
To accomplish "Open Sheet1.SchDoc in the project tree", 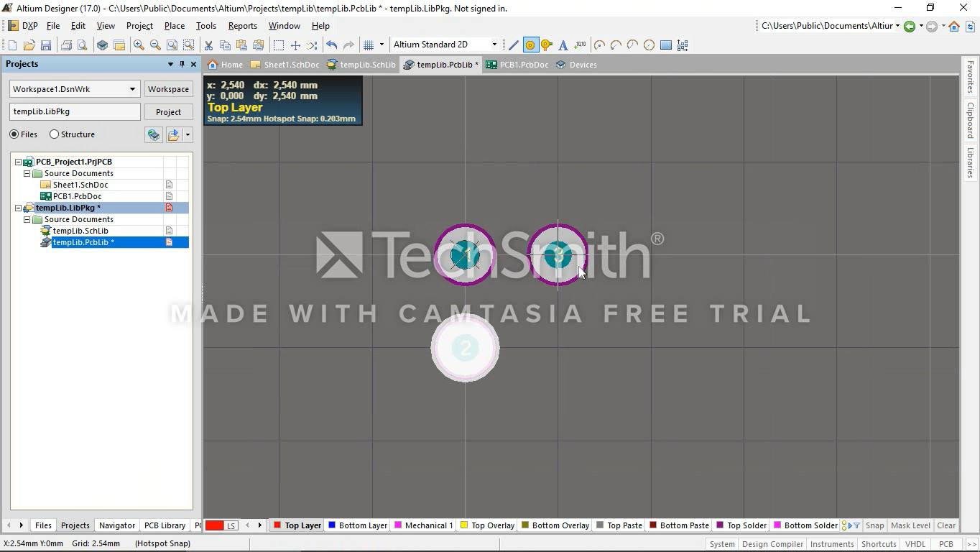I will 80,185.
